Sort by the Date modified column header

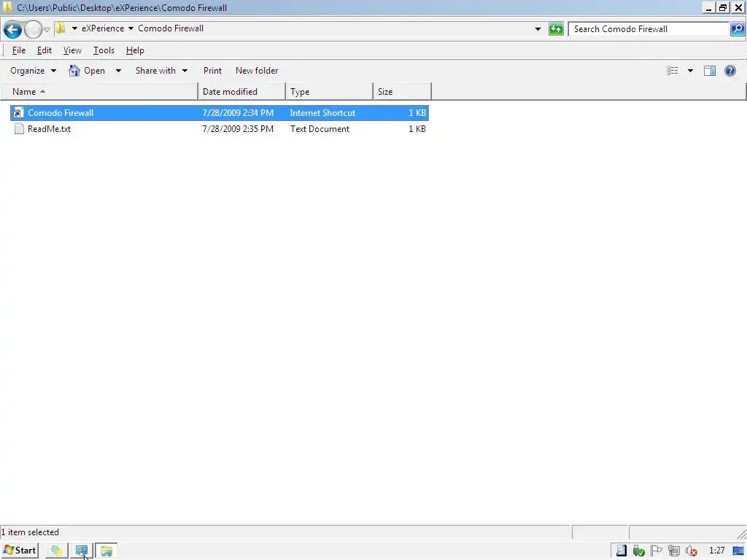[242, 91]
